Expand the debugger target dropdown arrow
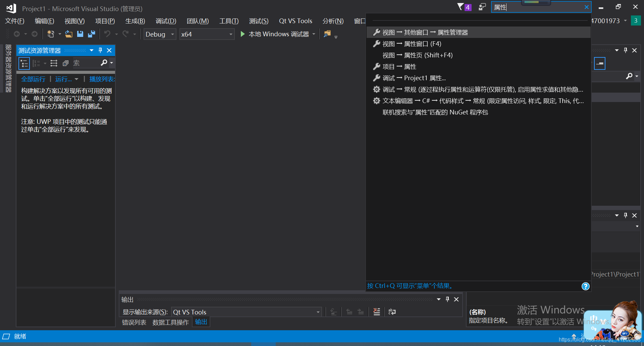This screenshot has width=644, height=346. tap(314, 34)
